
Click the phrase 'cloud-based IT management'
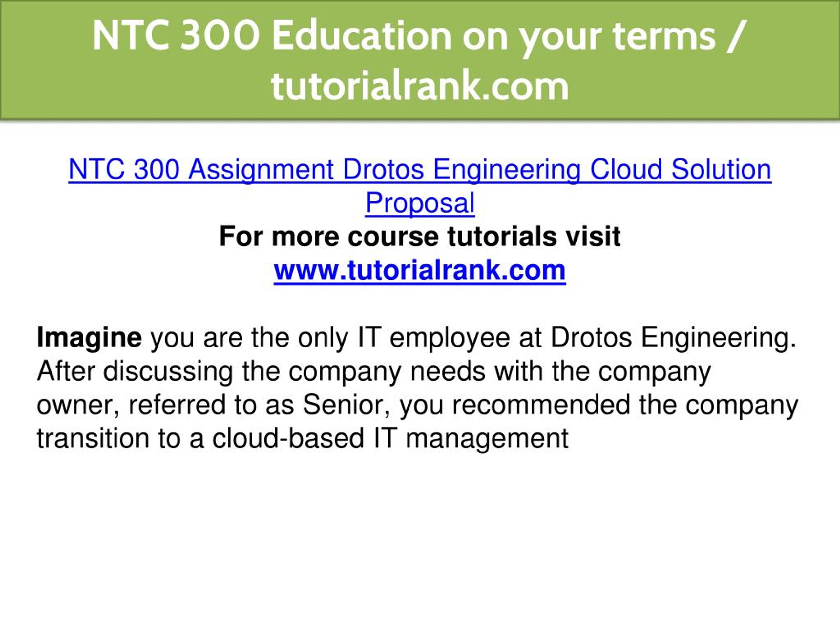click(390, 439)
